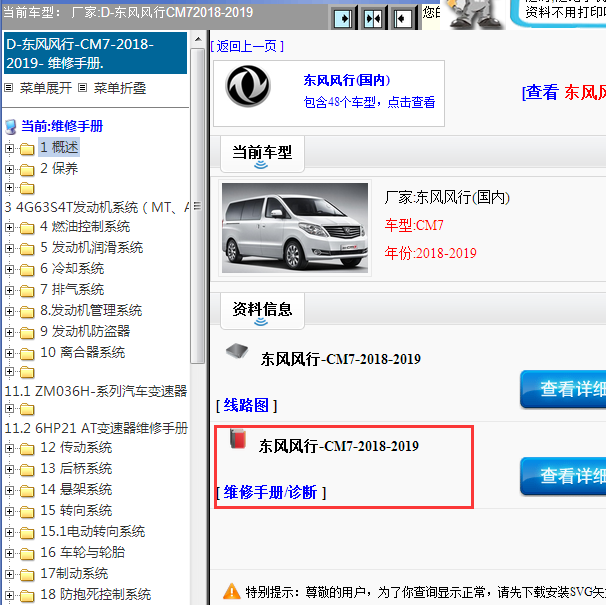This screenshot has height=605, width=606.
Task: Click the 菜单折叠 text
Action: point(120,88)
